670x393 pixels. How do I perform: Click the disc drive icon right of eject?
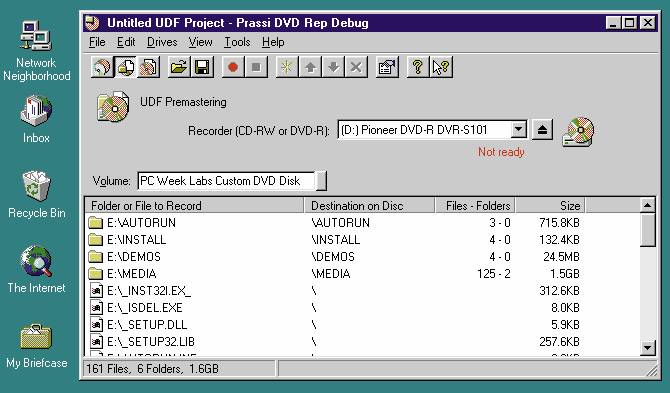coord(578,132)
